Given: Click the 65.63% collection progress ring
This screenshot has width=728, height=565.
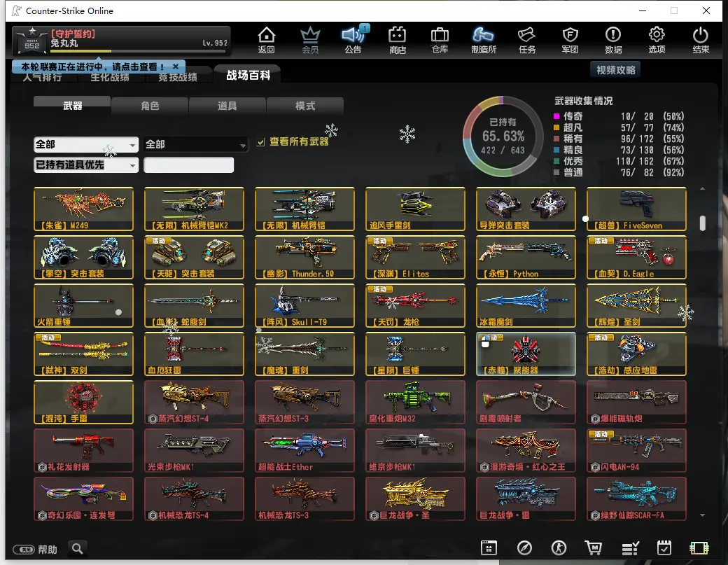Looking at the screenshot, I should [x=503, y=137].
